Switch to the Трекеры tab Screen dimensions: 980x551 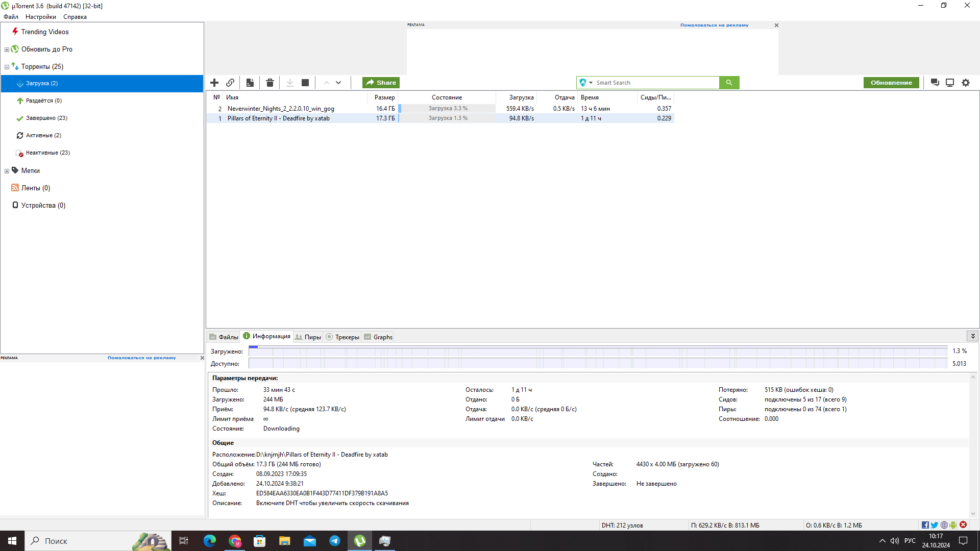pyautogui.click(x=342, y=337)
